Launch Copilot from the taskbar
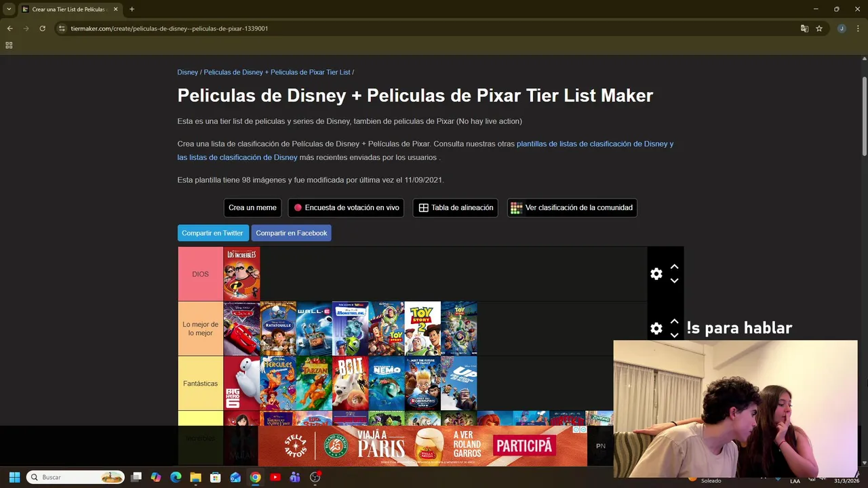Screen dimensions: 868x488 [156, 477]
